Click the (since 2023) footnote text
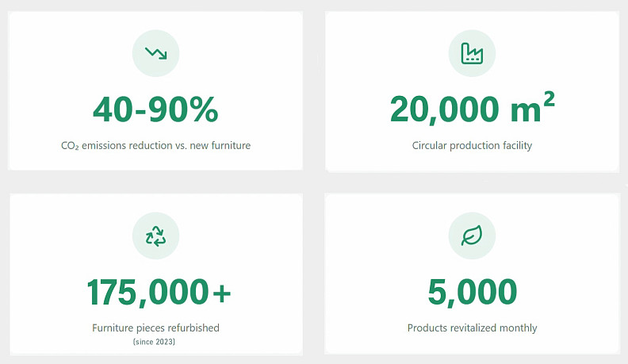 [x=155, y=342]
